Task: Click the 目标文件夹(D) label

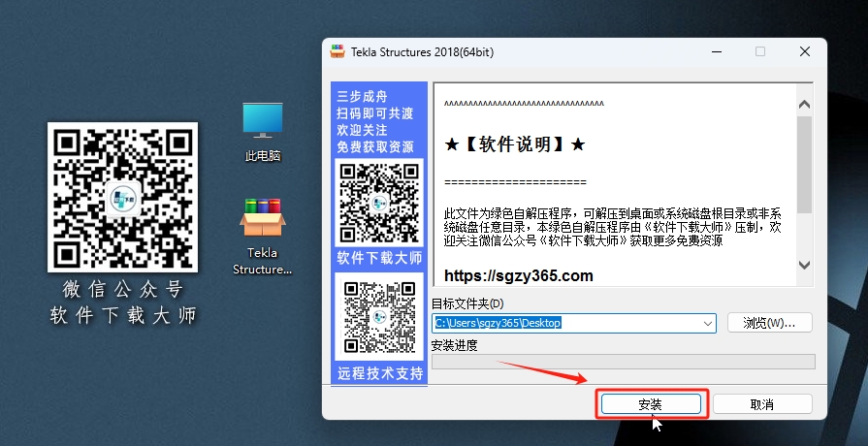Action: pos(467,303)
